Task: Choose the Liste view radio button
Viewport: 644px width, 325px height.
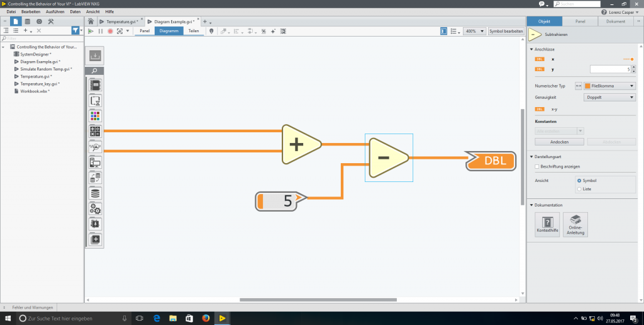Action: [x=579, y=188]
